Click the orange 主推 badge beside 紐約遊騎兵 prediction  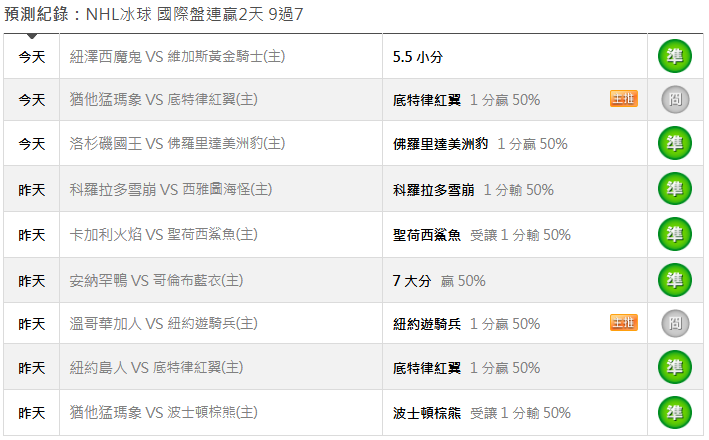click(623, 322)
